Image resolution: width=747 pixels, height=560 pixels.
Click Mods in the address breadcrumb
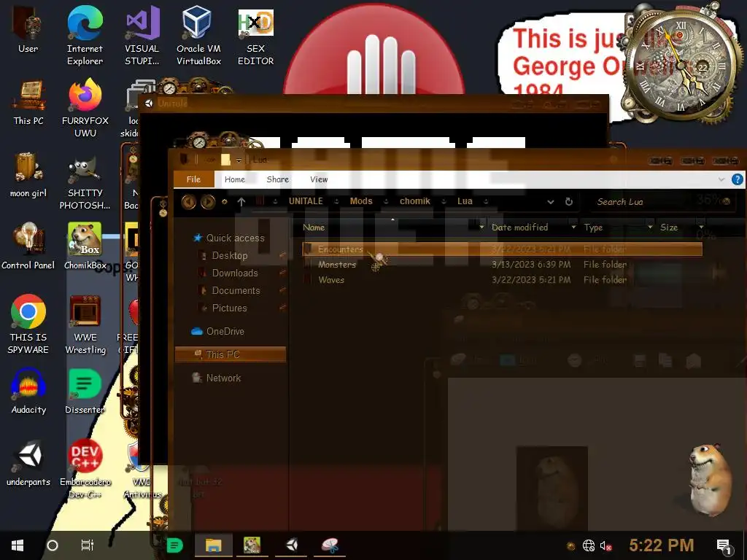click(361, 201)
